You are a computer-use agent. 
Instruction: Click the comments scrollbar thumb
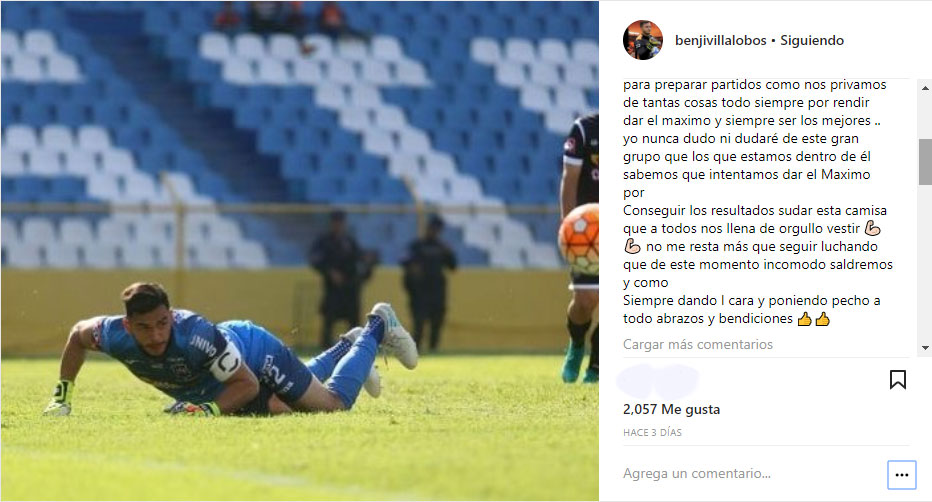pos(925,162)
